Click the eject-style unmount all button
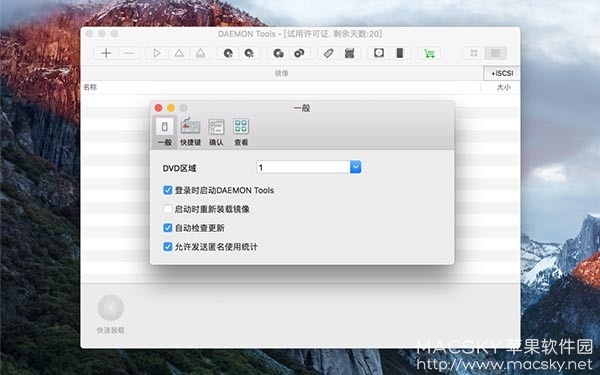This screenshot has height=375, width=600. point(201,53)
